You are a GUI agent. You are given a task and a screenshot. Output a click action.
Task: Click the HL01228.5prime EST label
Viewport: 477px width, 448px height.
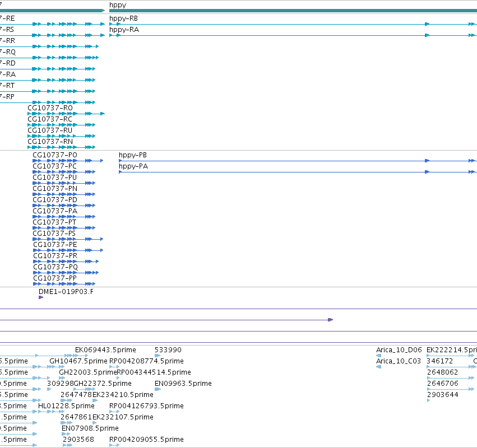[x=66, y=407]
